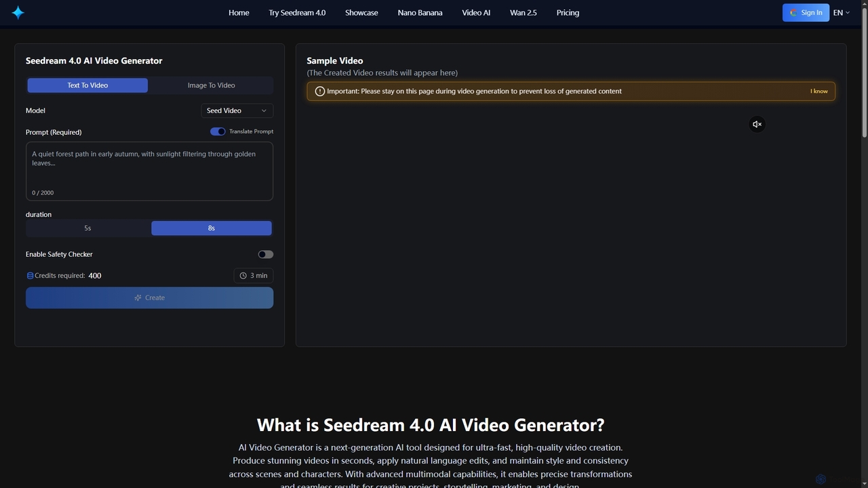Screen dimensions: 868x488
Task: Switch to the Text To Video tab
Action: 87,85
